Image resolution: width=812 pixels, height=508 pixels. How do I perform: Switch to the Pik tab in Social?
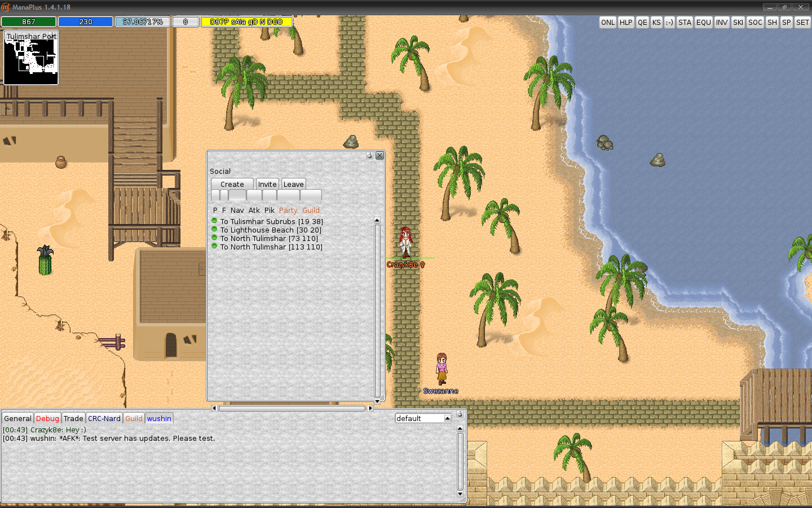click(x=270, y=210)
